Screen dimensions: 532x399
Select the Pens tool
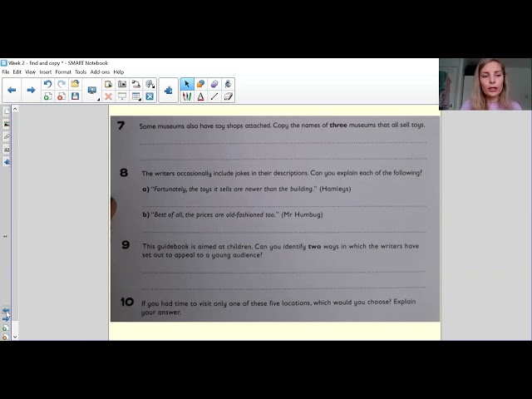[x=187, y=96]
